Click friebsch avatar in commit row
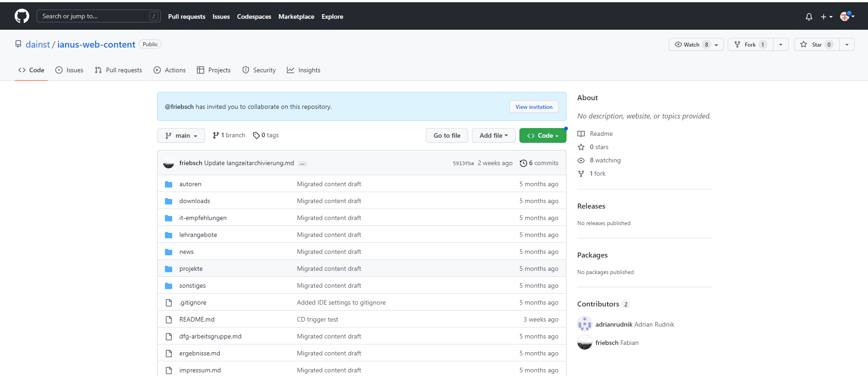Image resolution: width=868 pixels, height=376 pixels. (169, 163)
